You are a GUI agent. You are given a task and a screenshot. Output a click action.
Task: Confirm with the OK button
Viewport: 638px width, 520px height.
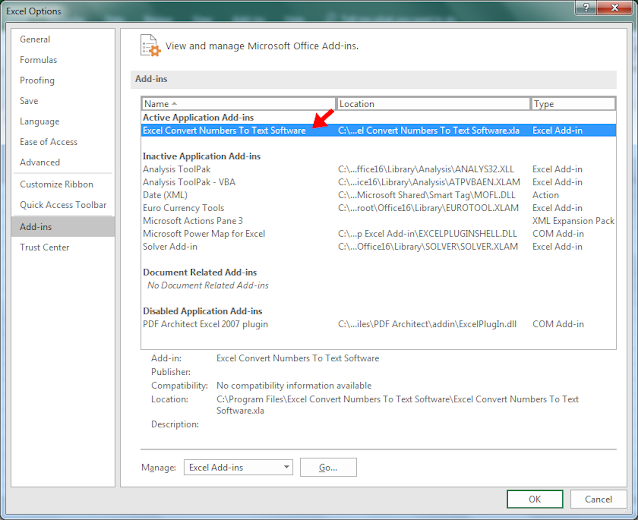(535, 499)
